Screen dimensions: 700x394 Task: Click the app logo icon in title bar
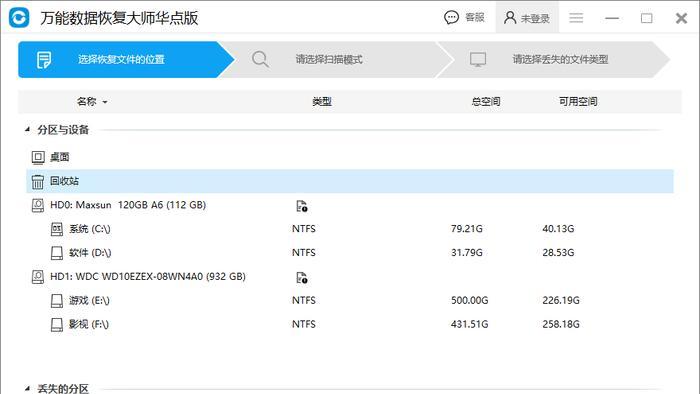pos(19,18)
